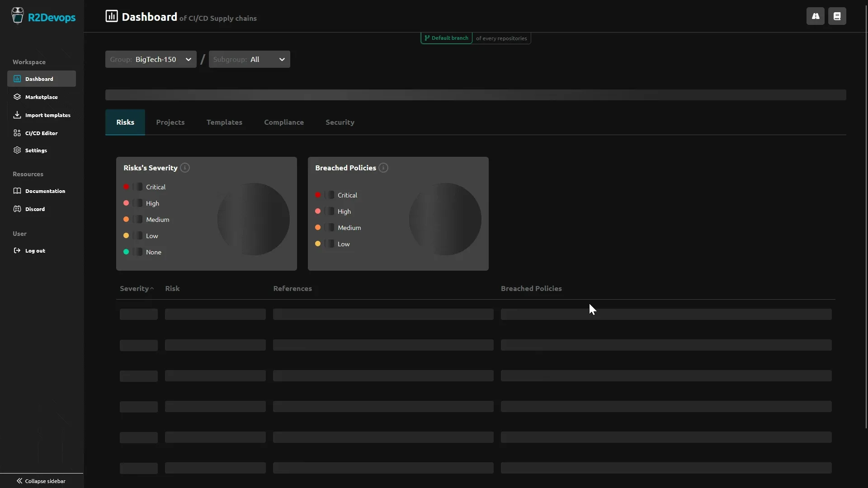Viewport: 868px width, 488px height.
Task: Toggle the Critical severity in Risks's Severity legend
Action: click(138, 186)
